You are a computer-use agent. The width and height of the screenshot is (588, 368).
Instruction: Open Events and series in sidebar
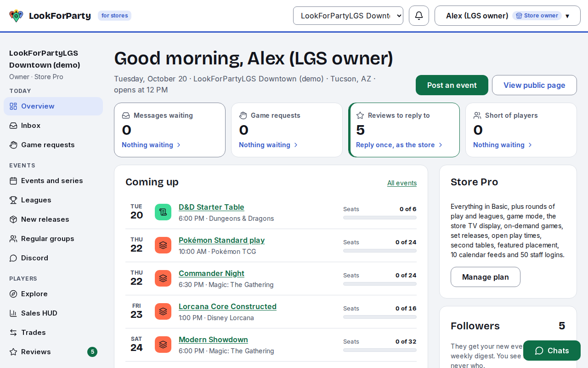click(53, 181)
